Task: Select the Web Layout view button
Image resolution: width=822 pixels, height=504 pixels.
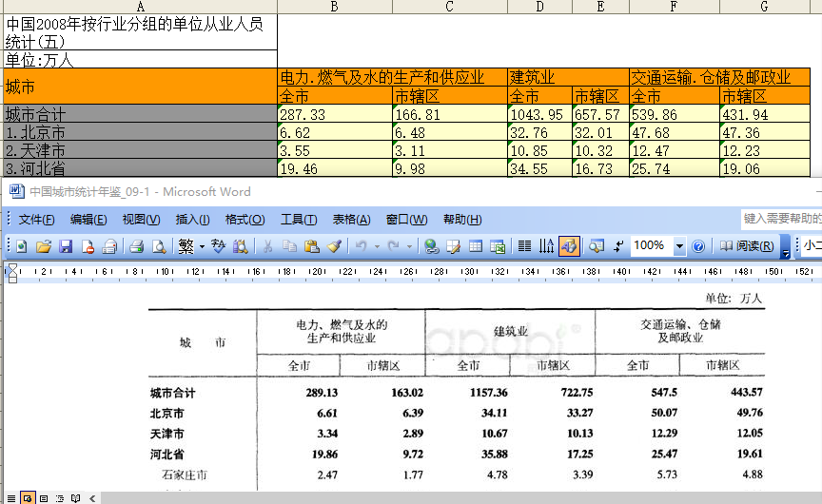Action: coord(28,498)
